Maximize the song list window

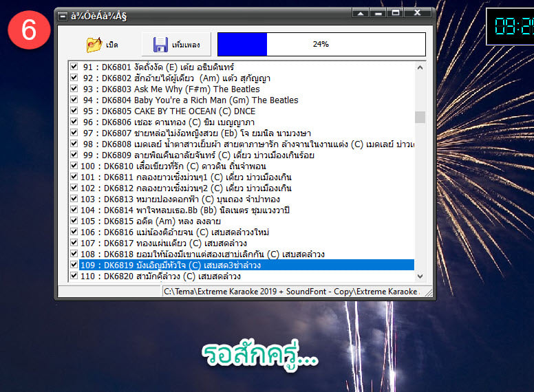click(x=395, y=13)
